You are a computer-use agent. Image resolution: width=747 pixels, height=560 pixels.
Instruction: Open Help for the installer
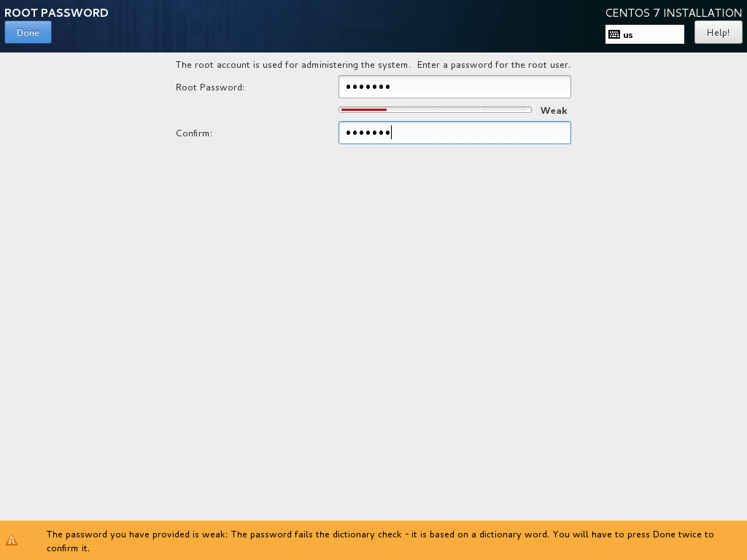tap(718, 32)
